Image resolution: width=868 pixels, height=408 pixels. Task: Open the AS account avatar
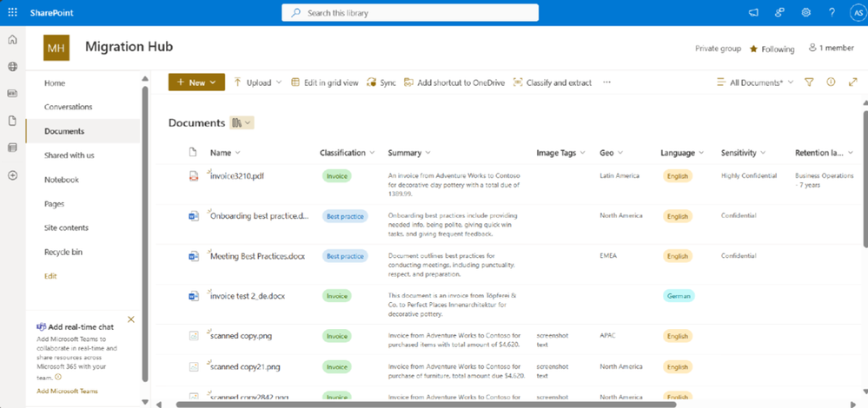[x=857, y=13]
